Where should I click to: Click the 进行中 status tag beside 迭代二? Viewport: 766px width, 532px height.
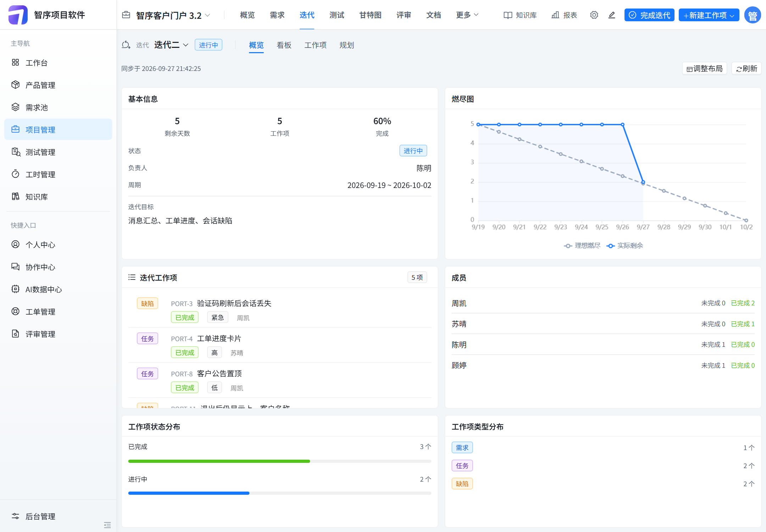(209, 45)
